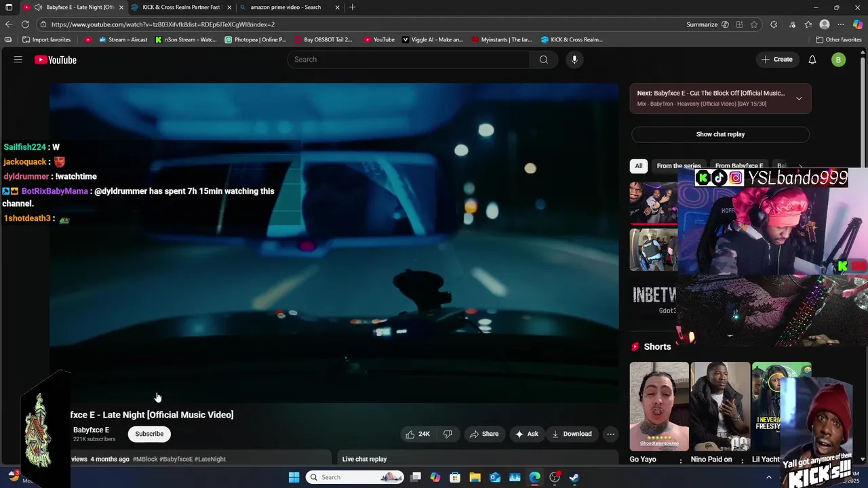Open Microsoft Store from taskbar
Viewport: 868px width, 488px height.
[455, 477]
